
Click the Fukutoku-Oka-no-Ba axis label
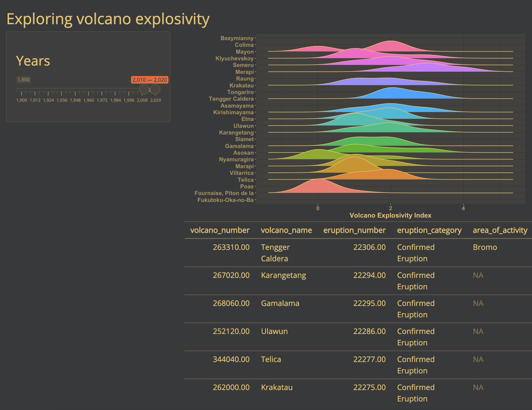[x=226, y=200]
